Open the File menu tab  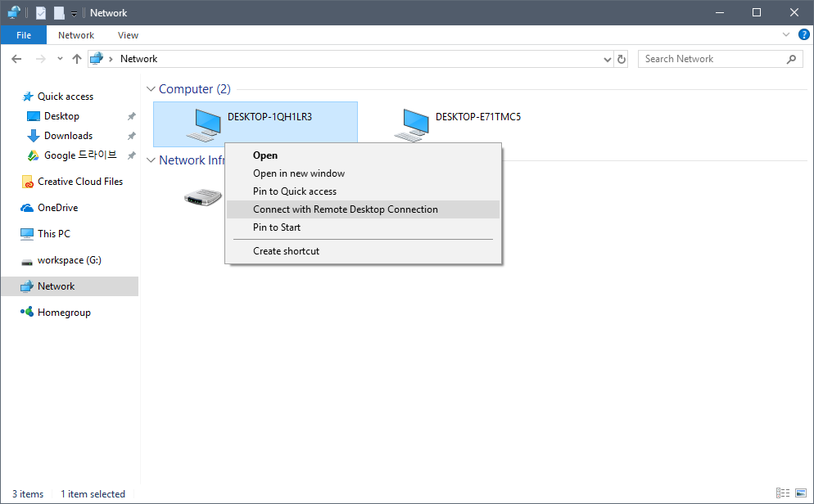[24, 35]
